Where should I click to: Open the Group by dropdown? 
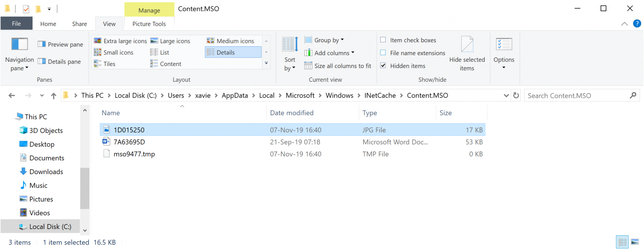pyautogui.click(x=324, y=40)
